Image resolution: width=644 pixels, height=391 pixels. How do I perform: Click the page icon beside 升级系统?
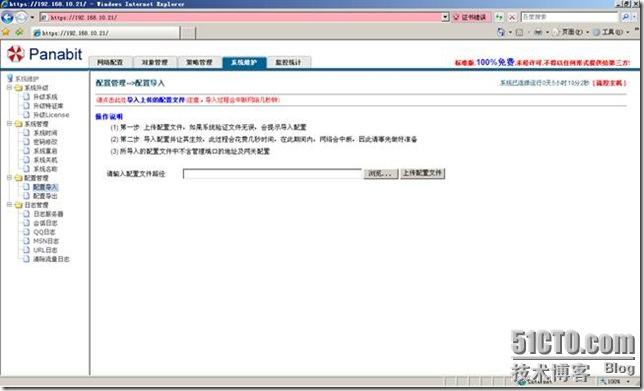click(x=26, y=97)
